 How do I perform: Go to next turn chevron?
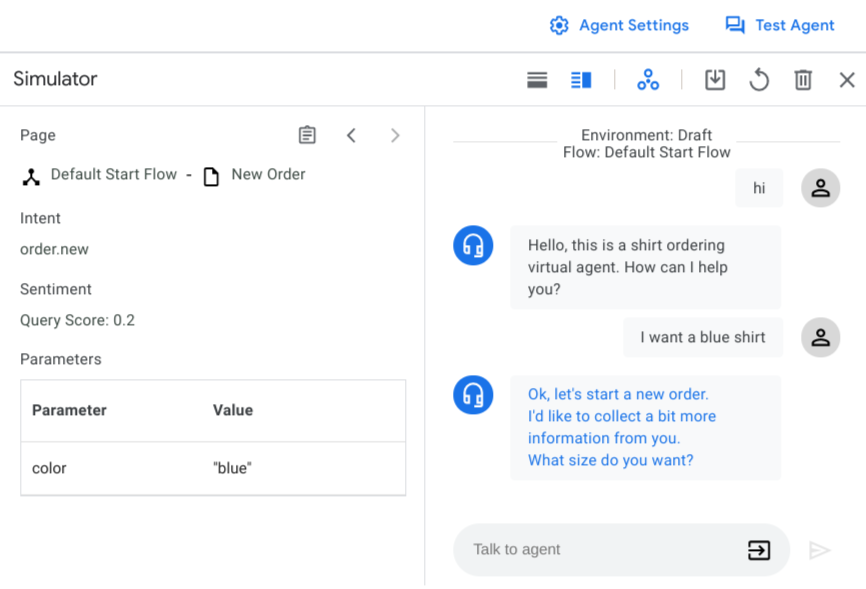coord(395,135)
